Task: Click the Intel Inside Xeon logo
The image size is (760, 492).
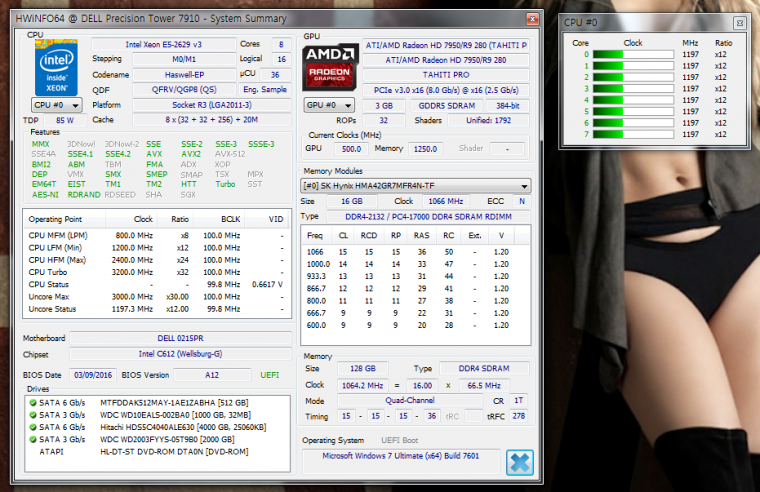Action: click(x=56, y=67)
